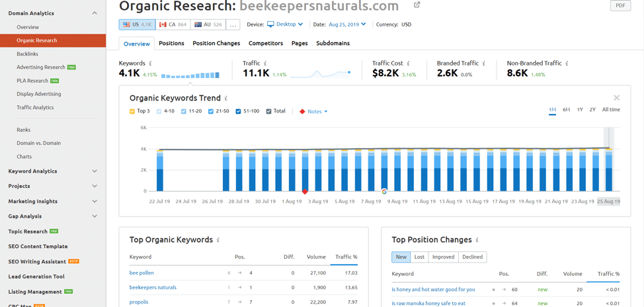The height and width of the screenshot is (307, 644).
Task: Export report with PDF button
Action: tap(621, 6)
